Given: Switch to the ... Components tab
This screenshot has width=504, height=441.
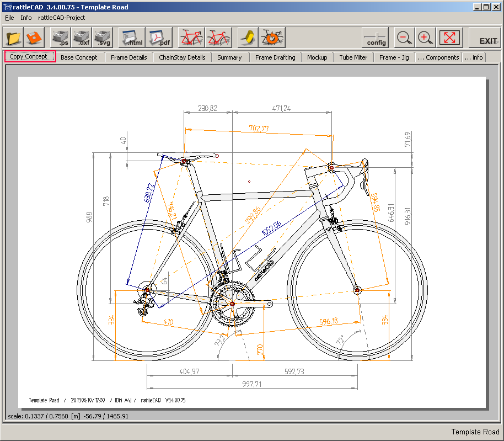Looking at the screenshot, I should (x=438, y=57).
